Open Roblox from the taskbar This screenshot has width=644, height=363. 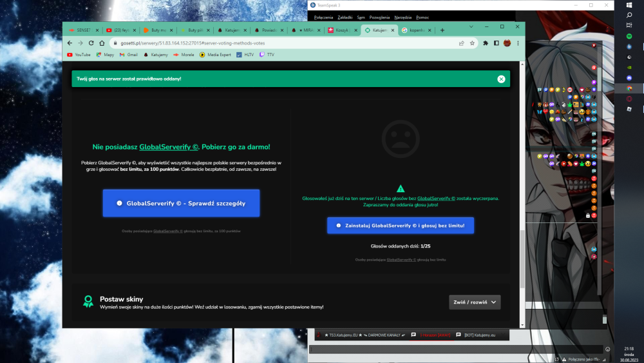click(x=629, y=109)
